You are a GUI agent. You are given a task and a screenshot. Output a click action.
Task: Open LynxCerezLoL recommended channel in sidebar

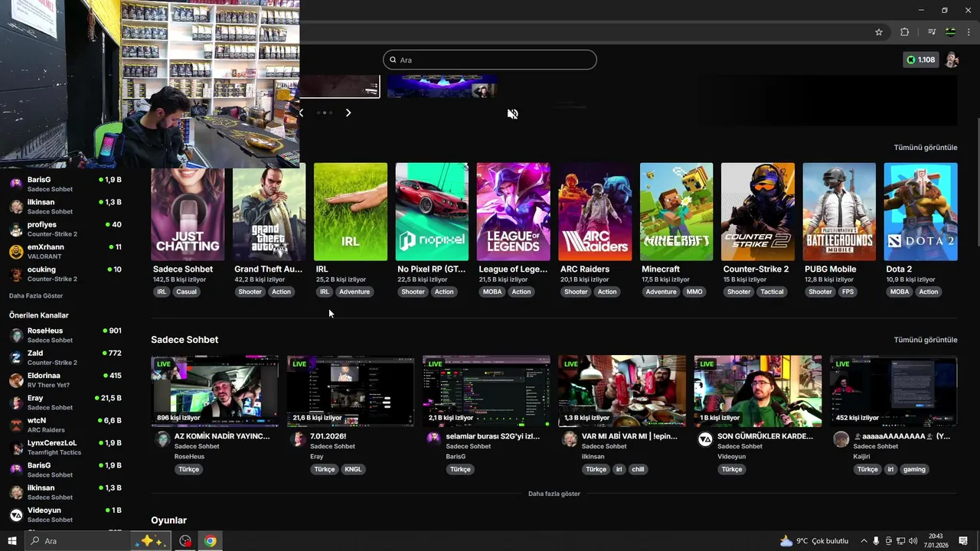[x=65, y=448]
